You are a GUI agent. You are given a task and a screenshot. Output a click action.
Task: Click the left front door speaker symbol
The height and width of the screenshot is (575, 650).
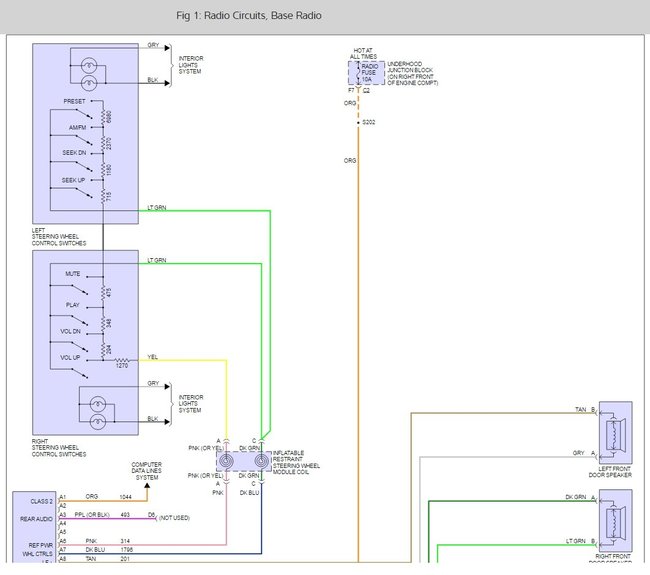[x=612, y=431]
